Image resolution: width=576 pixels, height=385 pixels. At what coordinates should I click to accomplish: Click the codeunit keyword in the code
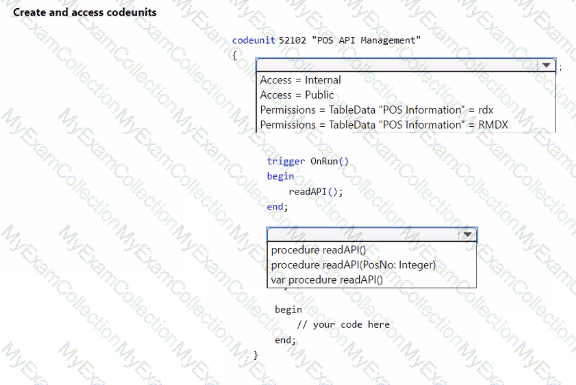(253, 40)
